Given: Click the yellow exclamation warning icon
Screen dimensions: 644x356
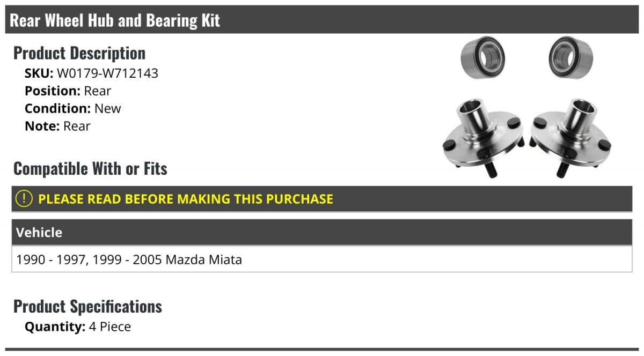Looking at the screenshot, I should click(x=24, y=199).
